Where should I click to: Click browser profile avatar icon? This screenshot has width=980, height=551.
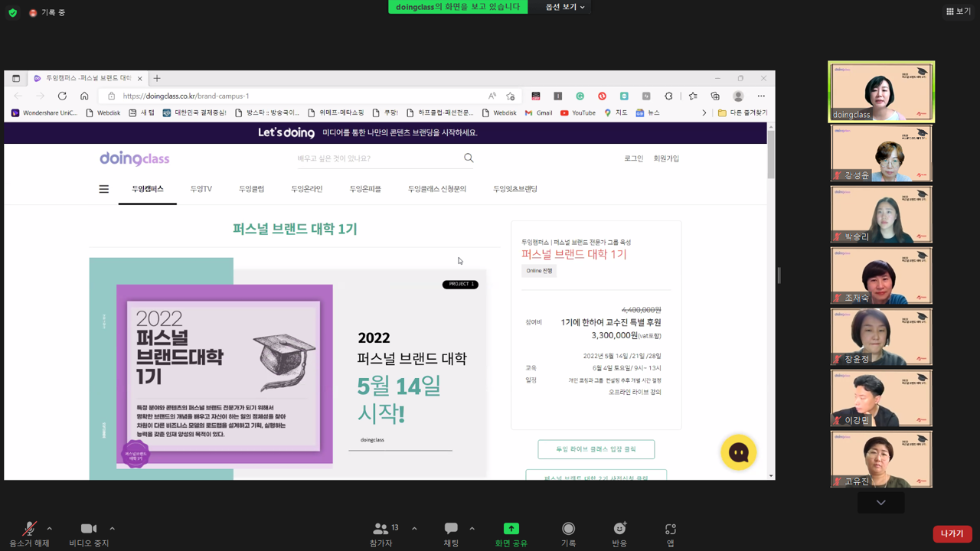tap(738, 96)
